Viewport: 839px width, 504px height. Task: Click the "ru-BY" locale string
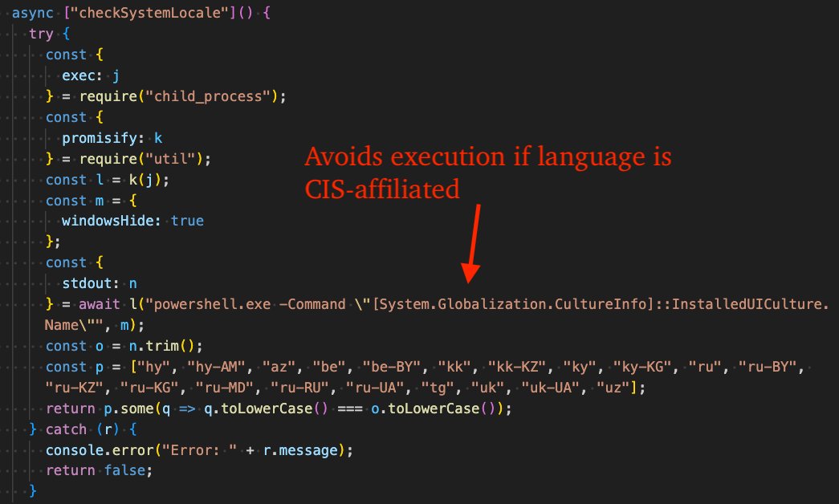(768, 367)
